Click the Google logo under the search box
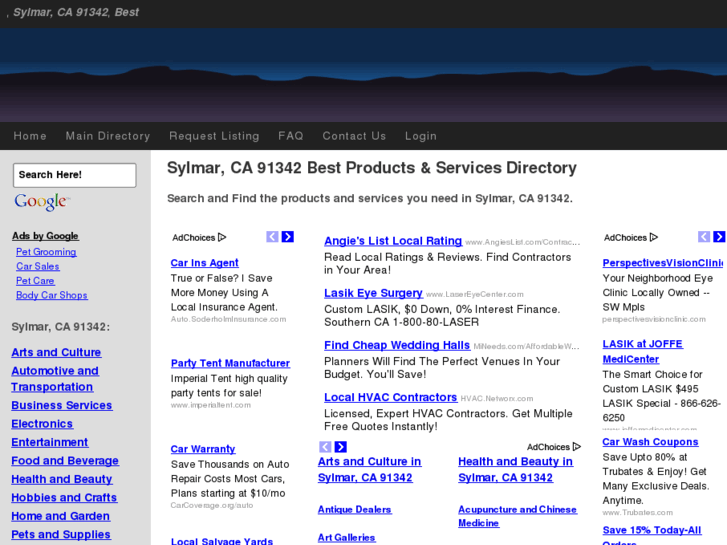 click(42, 202)
